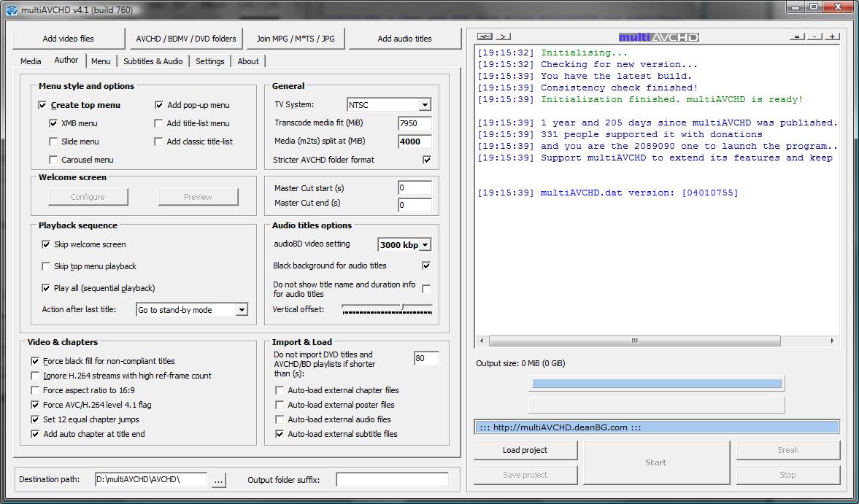Click the '+' button above the log
Viewport: 859px width, 504px height.
[832, 36]
